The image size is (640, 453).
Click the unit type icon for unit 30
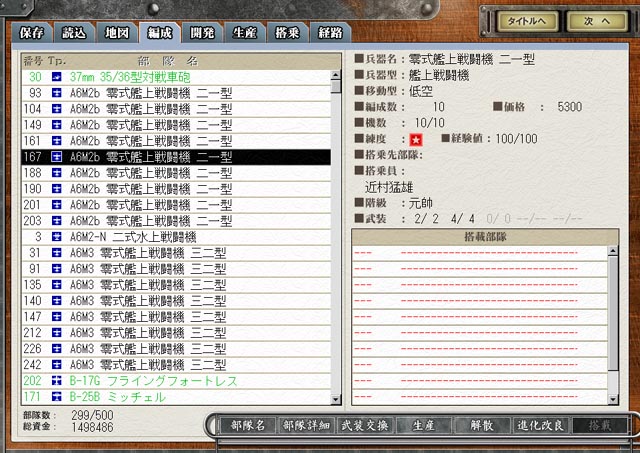57,77
